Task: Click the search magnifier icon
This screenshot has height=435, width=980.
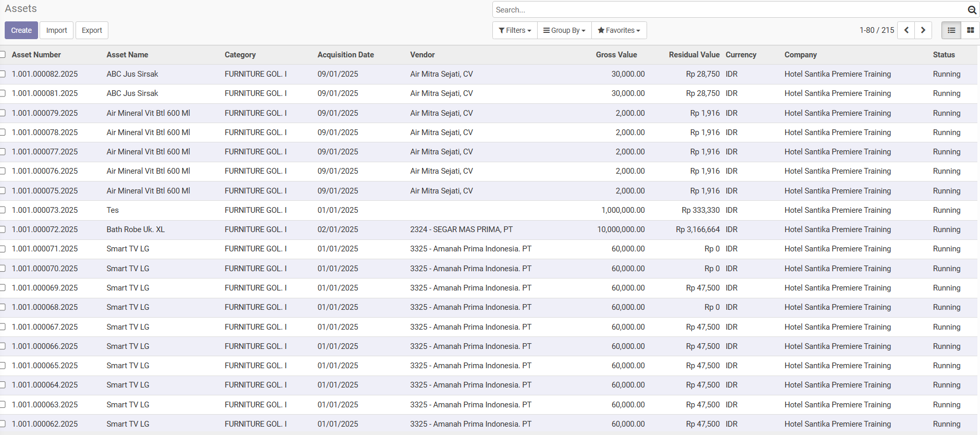Action: pos(972,10)
